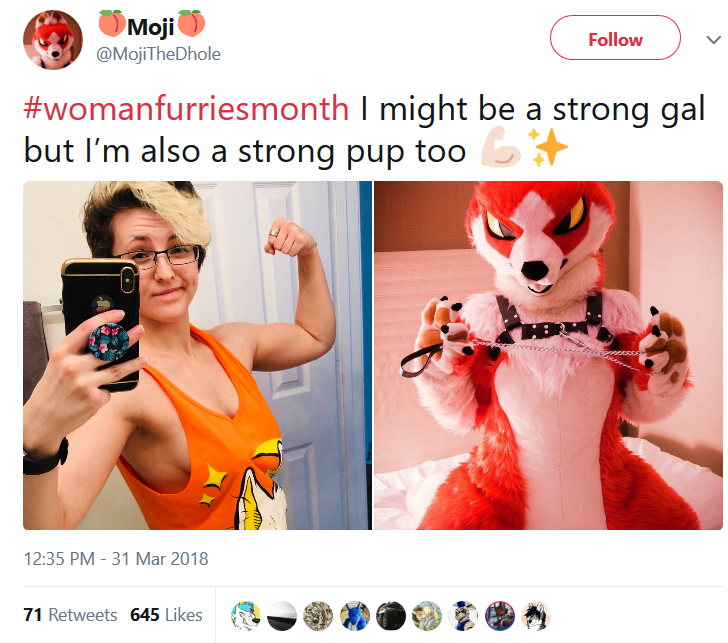Viewport: 728px width, 643px height.
Task: Click the seventh liker avatar with husky character
Action: pyautogui.click(x=463, y=616)
